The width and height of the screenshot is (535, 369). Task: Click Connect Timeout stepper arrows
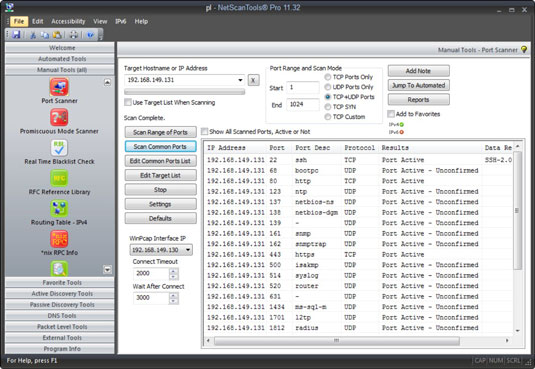coord(174,274)
